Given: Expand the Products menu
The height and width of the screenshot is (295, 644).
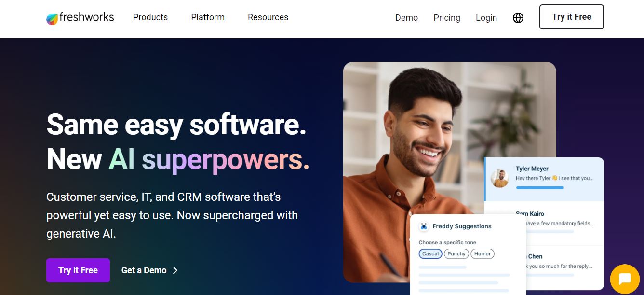Looking at the screenshot, I should (150, 17).
